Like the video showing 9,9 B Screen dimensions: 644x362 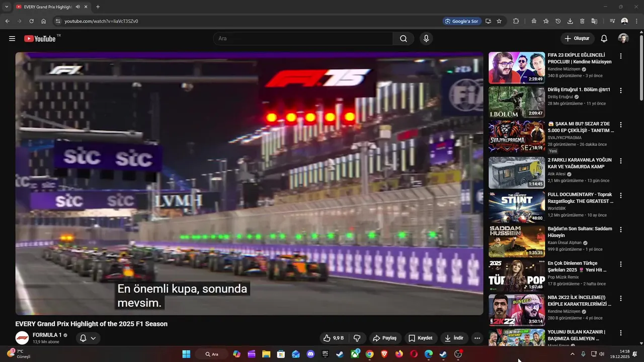click(334, 338)
